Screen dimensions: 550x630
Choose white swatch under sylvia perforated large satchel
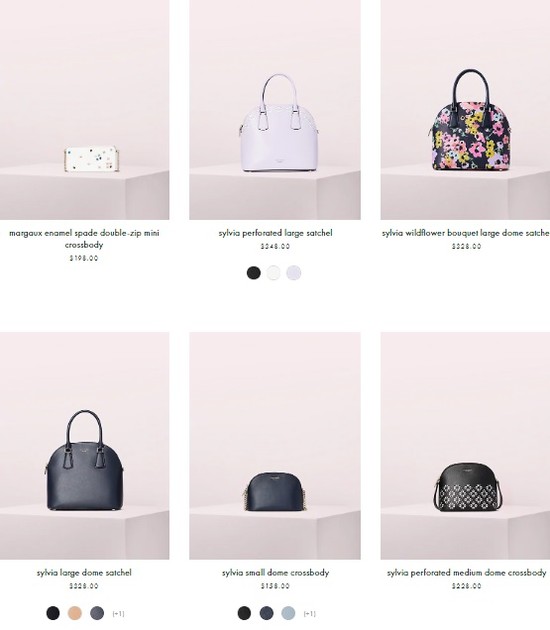[x=274, y=273]
